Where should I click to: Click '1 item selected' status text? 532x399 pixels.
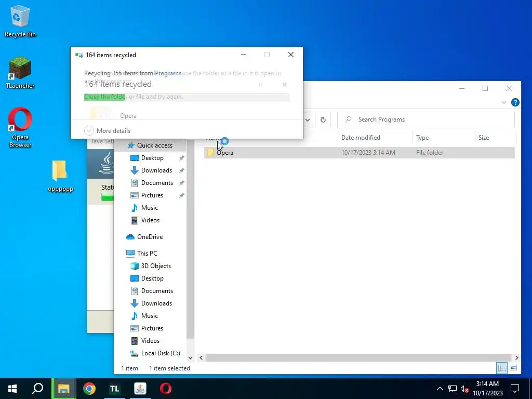pos(169,368)
